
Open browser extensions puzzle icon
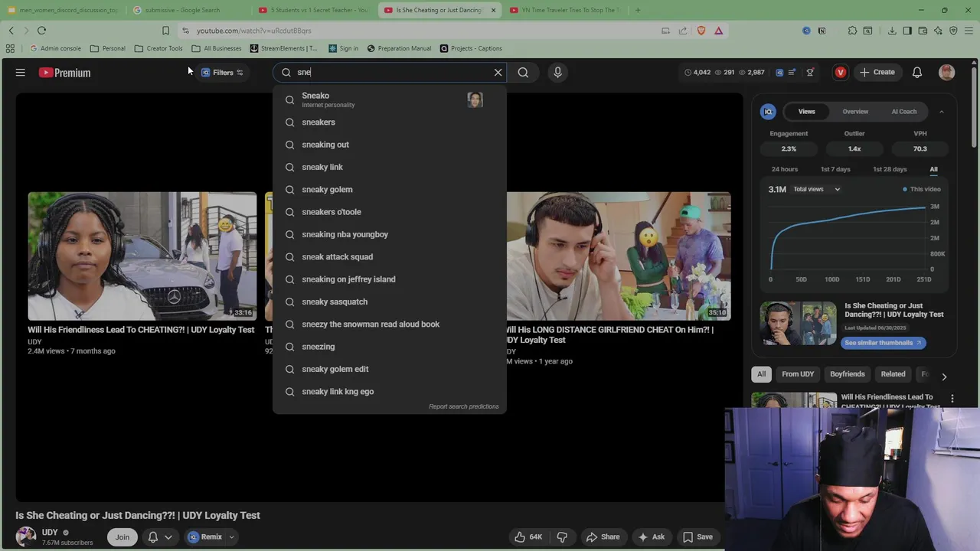pyautogui.click(x=852, y=31)
